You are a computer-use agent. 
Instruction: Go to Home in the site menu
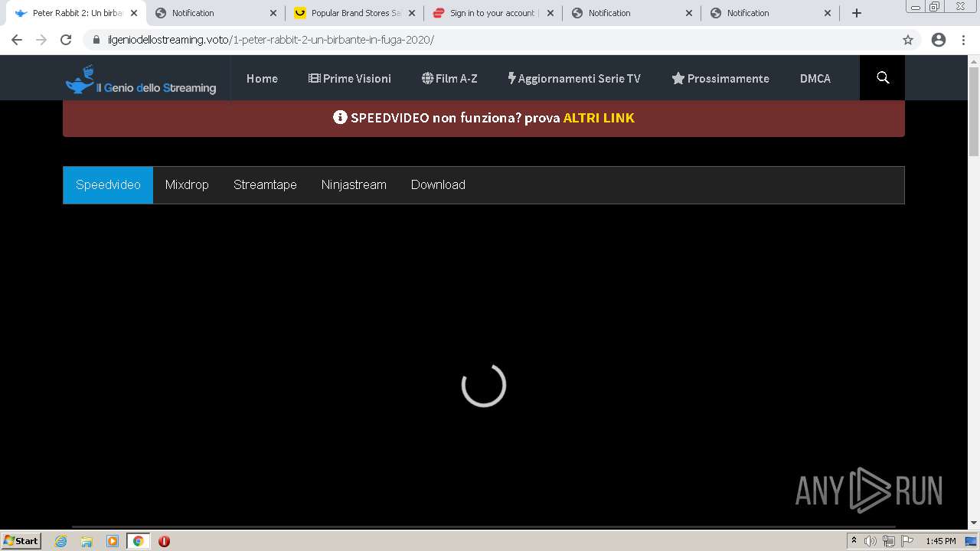point(262,78)
